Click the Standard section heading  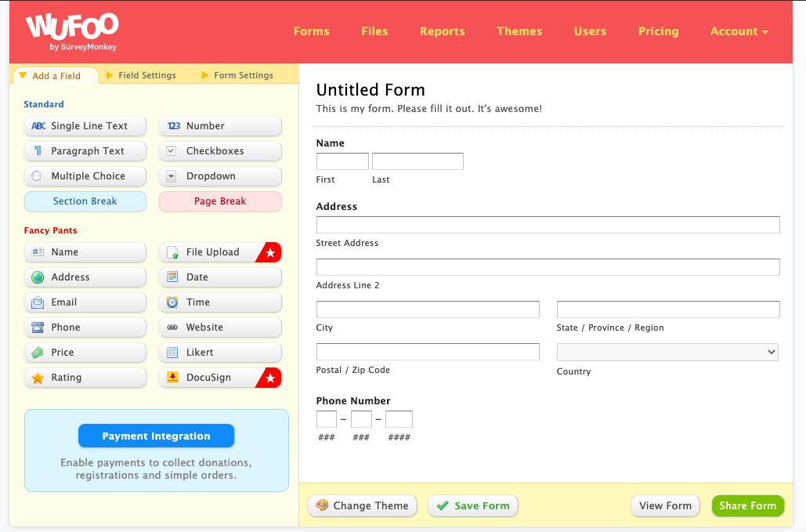click(x=44, y=104)
